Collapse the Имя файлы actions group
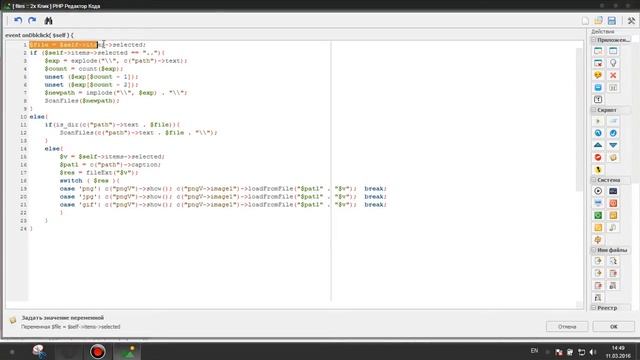This screenshot has height=360, width=640. point(594,250)
